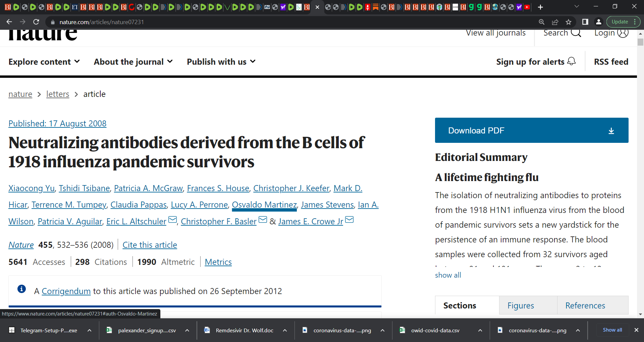Open the Chrome profile menu

click(x=598, y=22)
